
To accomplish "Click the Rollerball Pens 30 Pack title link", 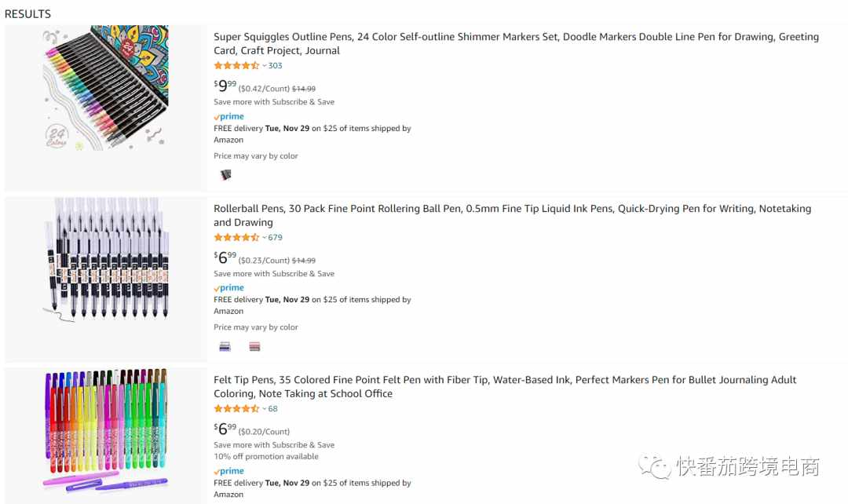I will pyautogui.click(x=512, y=215).
